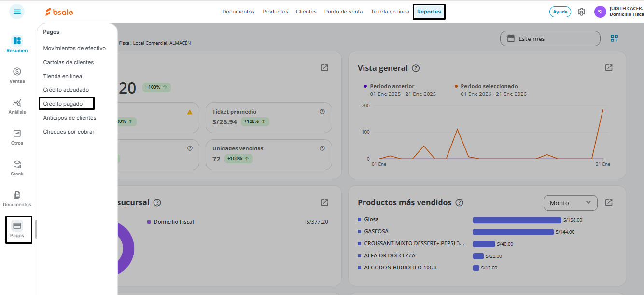Select Tienda en línea in Pagos menu

point(63,76)
